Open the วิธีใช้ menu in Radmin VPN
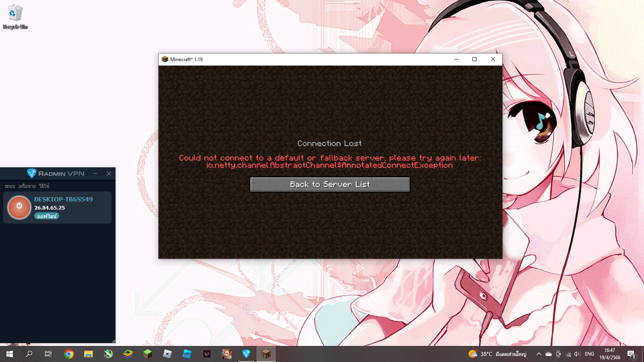Screen dimensions: 644x362 [x=44, y=186]
